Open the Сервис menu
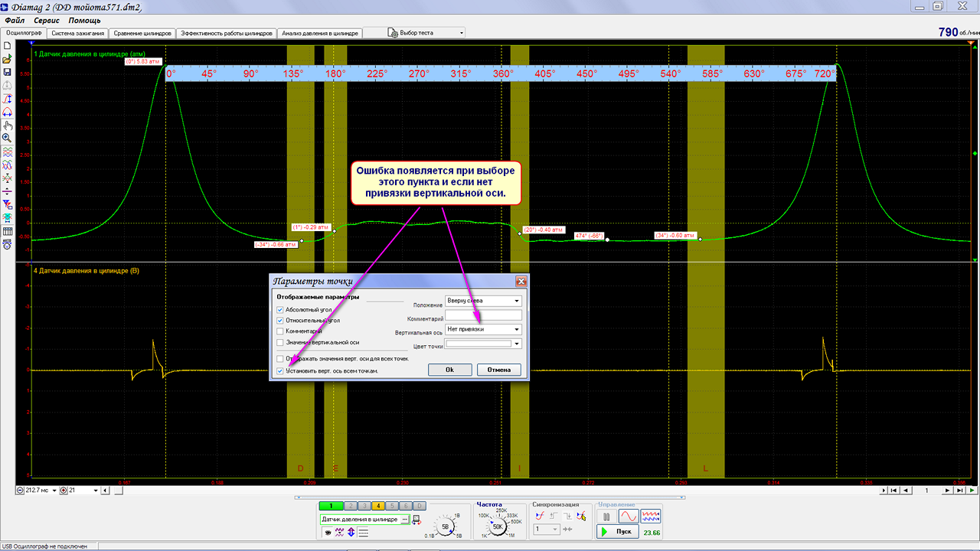Viewport: 980px width, 551px height. [x=47, y=20]
